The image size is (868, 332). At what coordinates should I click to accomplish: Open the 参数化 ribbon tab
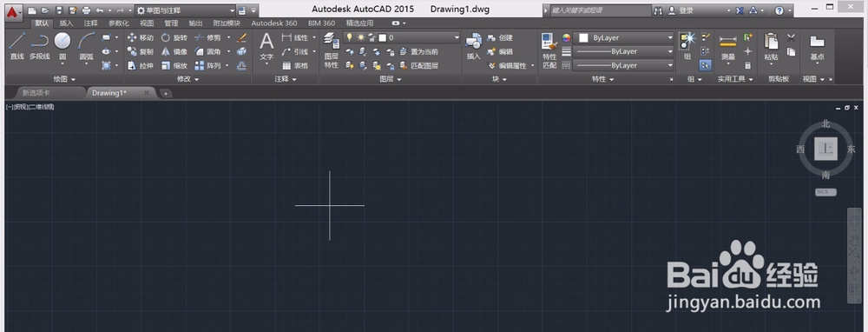point(118,23)
